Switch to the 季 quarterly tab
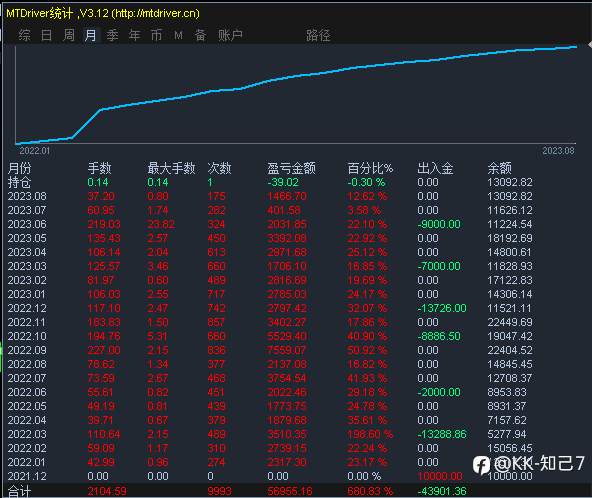 tap(113, 35)
